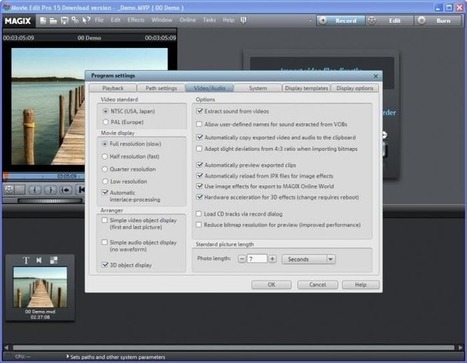The height and width of the screenshot is (363, 467).
Task: Decrease photo length with minus button
Action: click(242, 259)
